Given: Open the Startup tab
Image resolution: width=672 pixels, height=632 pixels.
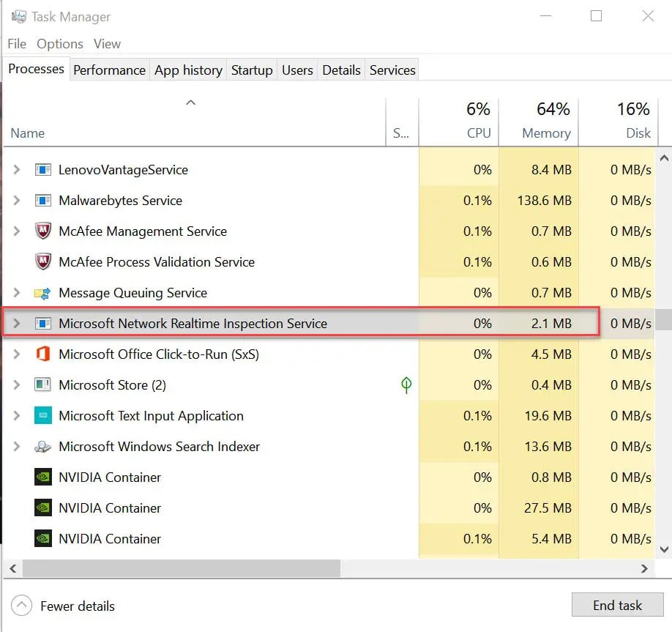Looking at the screenshot, I should click(252, 70).
